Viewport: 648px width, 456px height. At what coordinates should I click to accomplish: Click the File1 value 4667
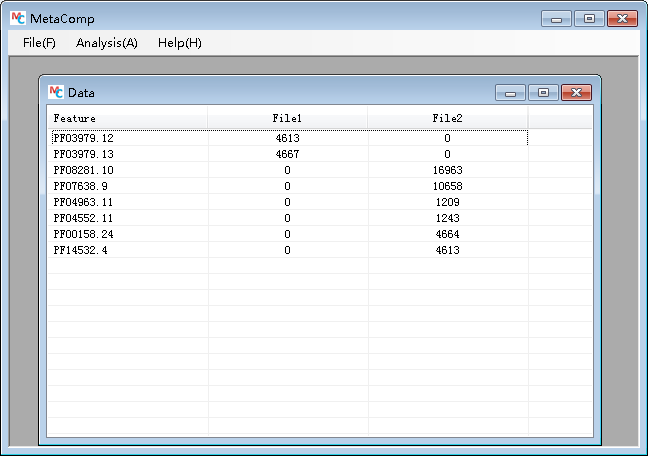(x=287, y=154)
